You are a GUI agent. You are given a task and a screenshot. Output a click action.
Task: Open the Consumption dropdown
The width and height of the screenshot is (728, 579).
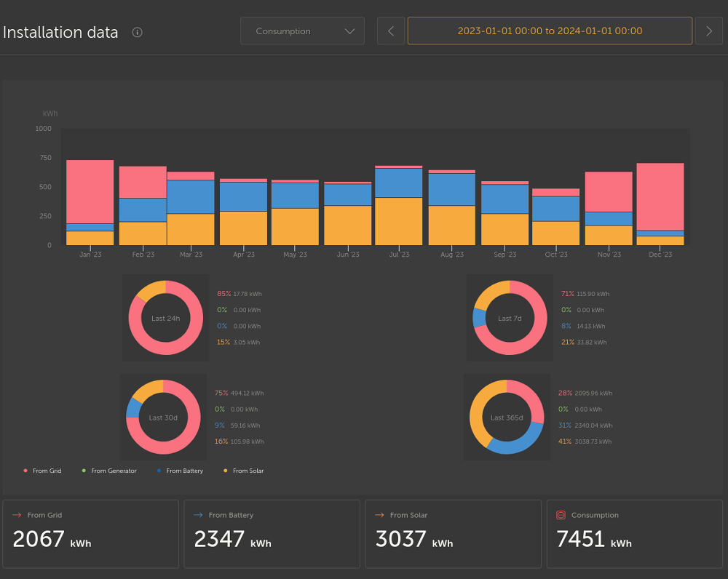[302, 31]
